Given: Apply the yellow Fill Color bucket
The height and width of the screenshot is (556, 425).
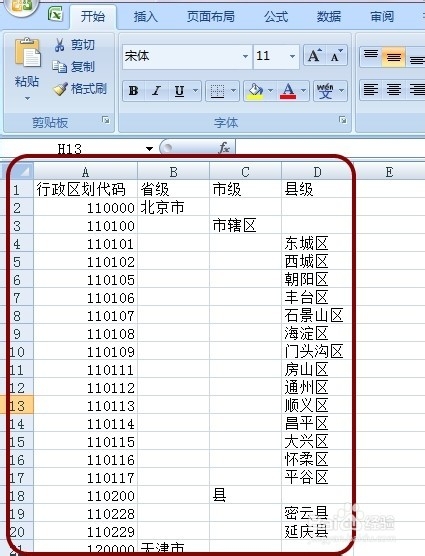Looking at the screenshot, I should 255,91.
